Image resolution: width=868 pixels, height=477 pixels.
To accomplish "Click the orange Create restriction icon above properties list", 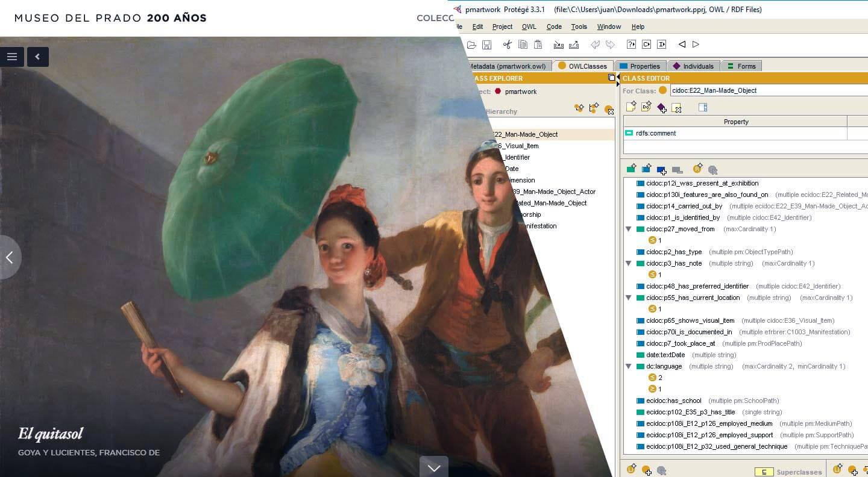I will (698, 169).
